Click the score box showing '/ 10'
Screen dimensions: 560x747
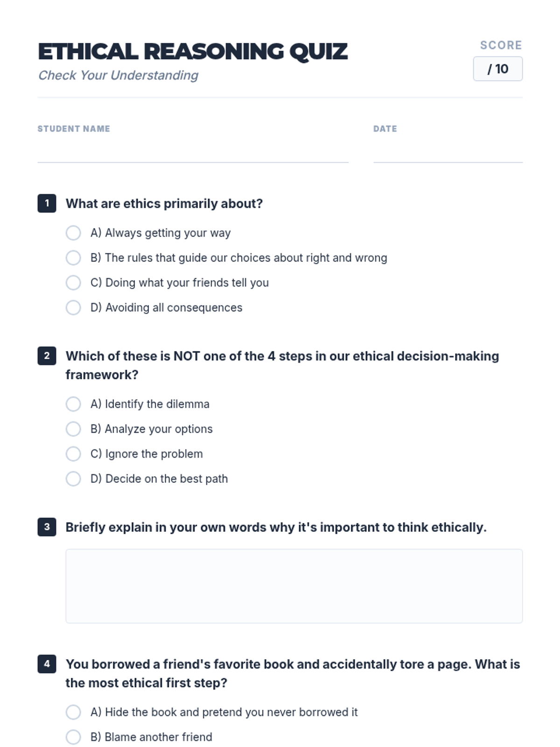click(497, 69)
